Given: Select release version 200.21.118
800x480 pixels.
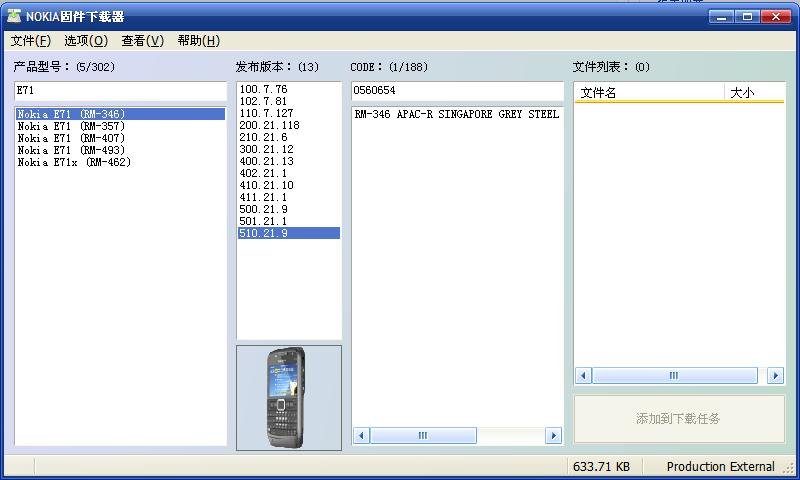Looking at the screenshot, I should 289,125.
